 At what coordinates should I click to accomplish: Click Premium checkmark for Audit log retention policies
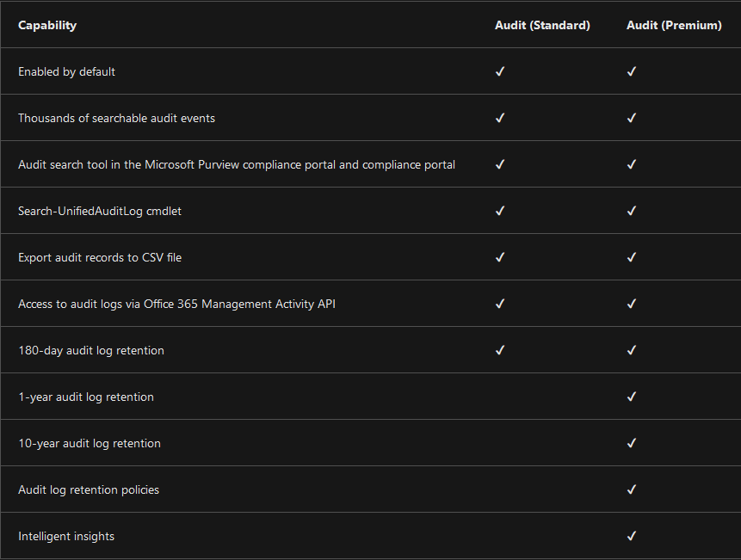[x=632, y=489]
